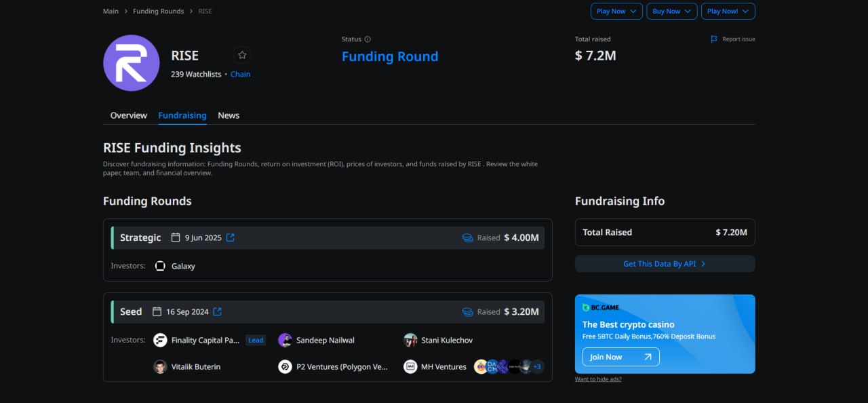Open the Play Now dropdown
The height and width of the screenshot is (403, 868).
pos(616,11)
